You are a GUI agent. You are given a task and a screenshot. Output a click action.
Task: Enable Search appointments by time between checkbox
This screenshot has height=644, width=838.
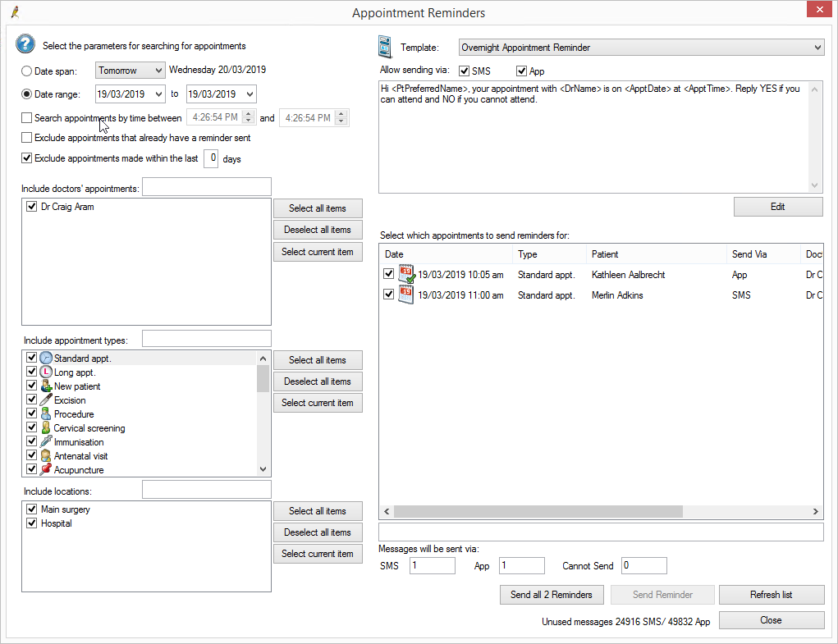[27, 117]
